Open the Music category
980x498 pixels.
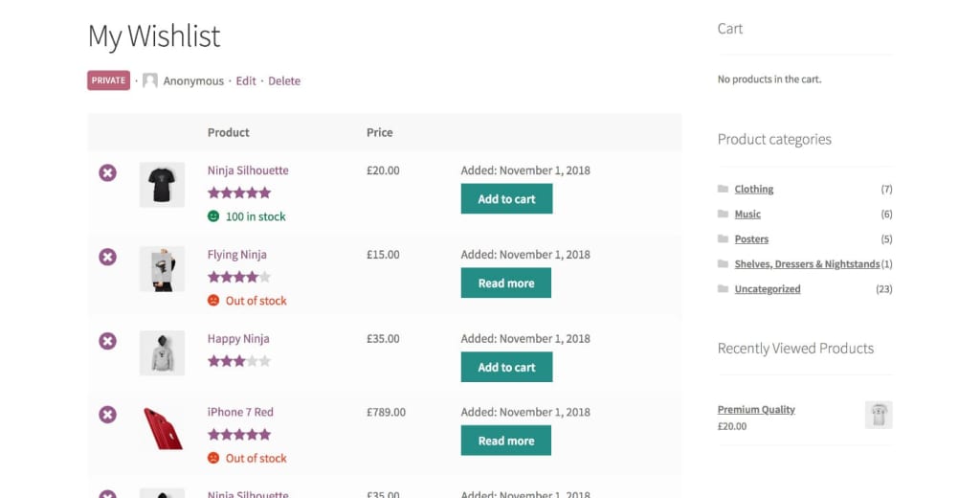coord(747,214)
